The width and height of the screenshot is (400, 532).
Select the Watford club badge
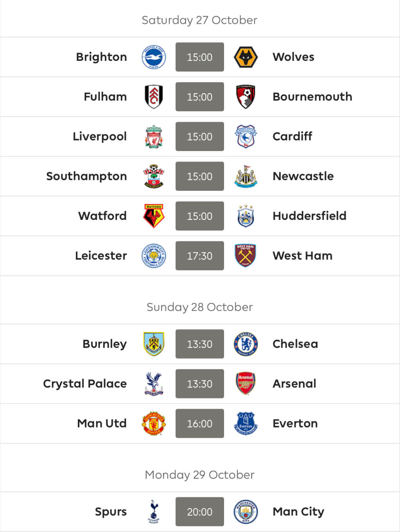pos(154,216)
